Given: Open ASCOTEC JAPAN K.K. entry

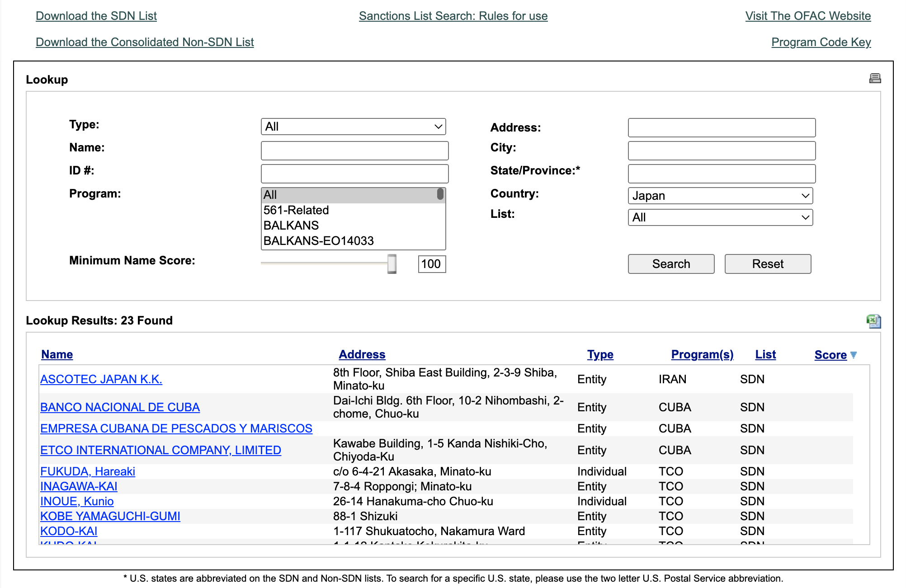Looking at the screenshot, I should 101,379.
